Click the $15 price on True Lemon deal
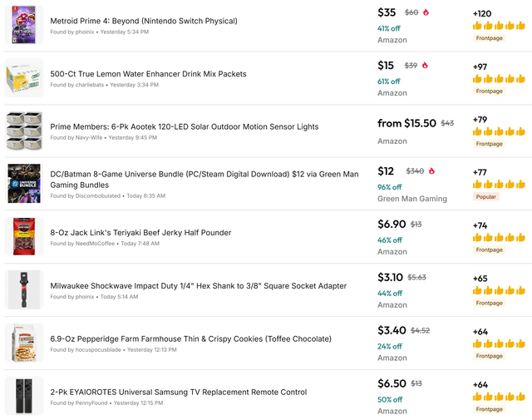 click(386, 66)
